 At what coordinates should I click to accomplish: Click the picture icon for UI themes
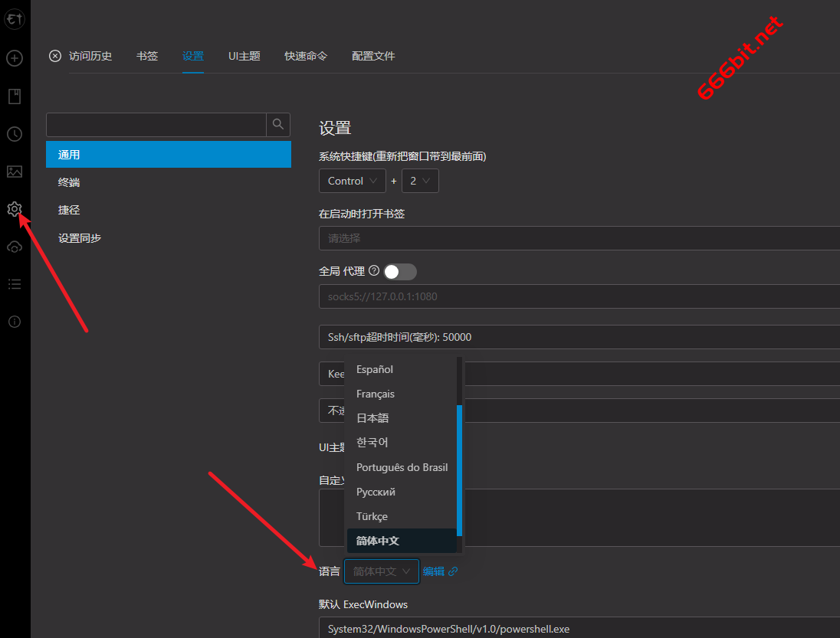click(x=15, y=172)
